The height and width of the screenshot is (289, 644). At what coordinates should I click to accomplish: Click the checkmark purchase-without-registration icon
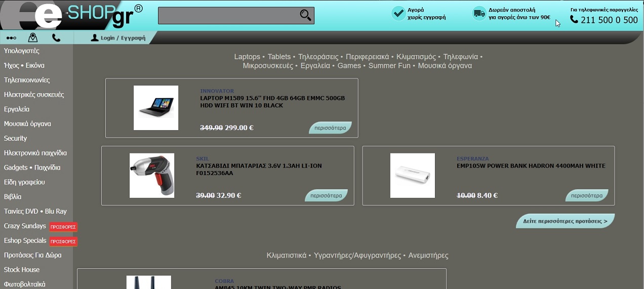point(398,13)
